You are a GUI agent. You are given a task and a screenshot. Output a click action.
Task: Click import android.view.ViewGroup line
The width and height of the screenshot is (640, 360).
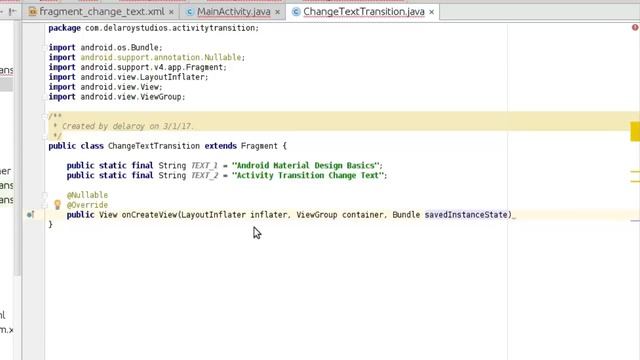117,97
